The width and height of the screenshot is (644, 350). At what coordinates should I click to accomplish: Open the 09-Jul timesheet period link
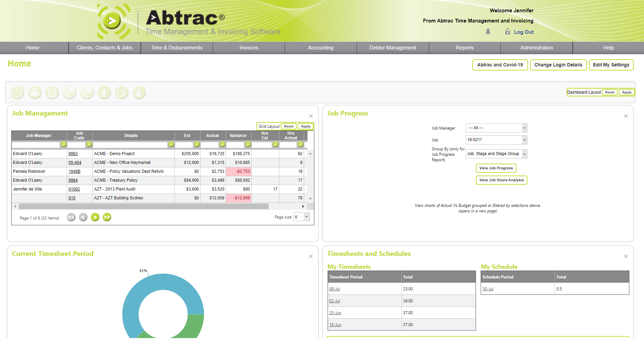[x=335, y=289]
